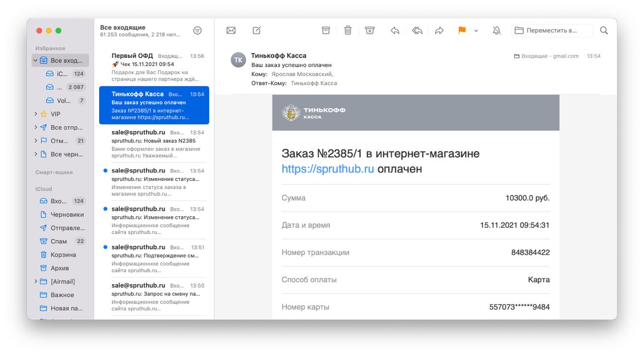Reply to the message
644x355 pixels.
[x=395, y=31]
